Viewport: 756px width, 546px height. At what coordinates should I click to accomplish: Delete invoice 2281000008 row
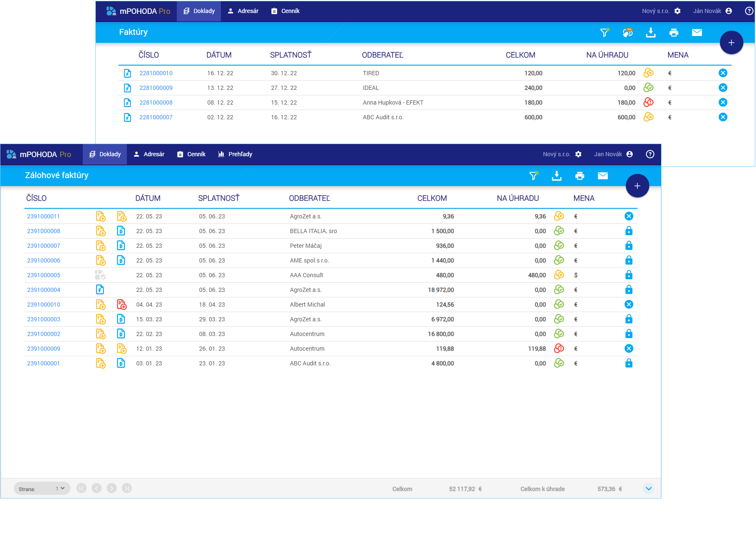(723, 102)
